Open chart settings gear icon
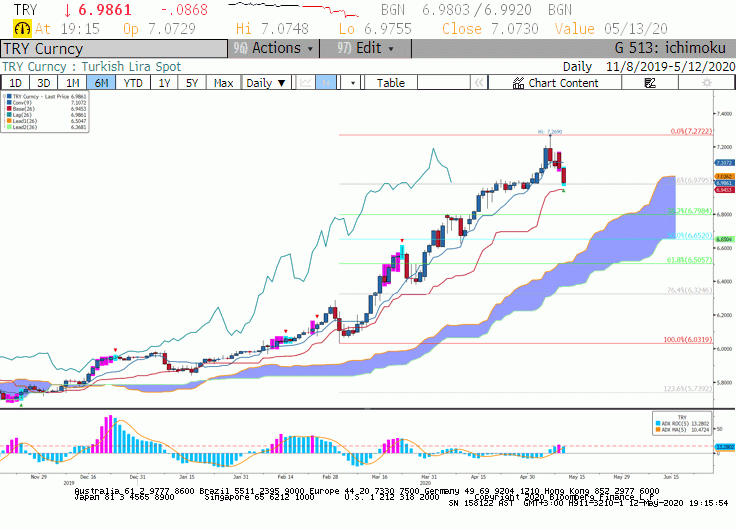 click(x=706, y=83)
